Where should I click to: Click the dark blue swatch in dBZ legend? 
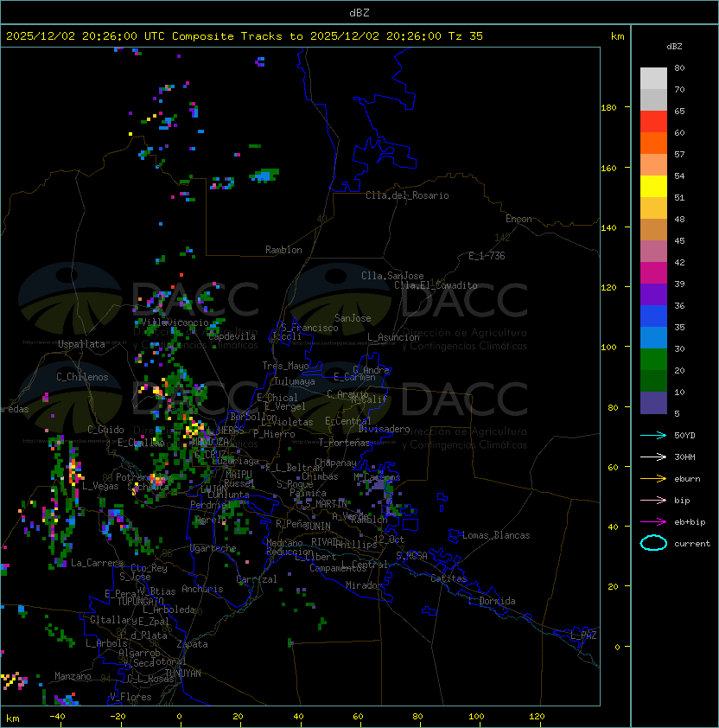[653, 316]
